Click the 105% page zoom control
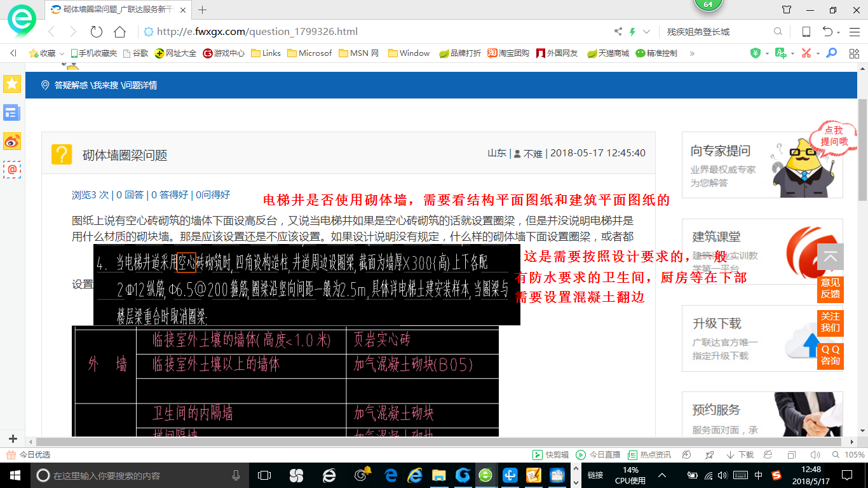The image size is (868, 488). (848, 455)
